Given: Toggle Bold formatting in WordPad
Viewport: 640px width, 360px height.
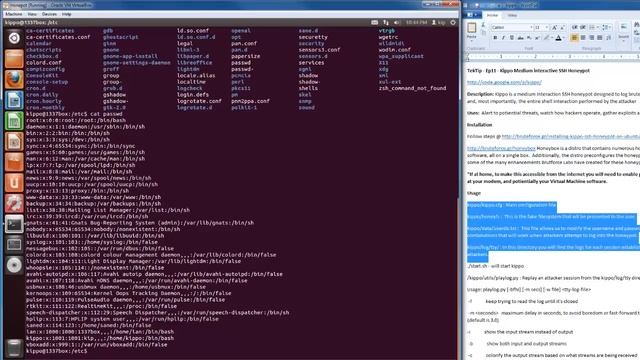Looking at the screenshot, I should point(495,38).
